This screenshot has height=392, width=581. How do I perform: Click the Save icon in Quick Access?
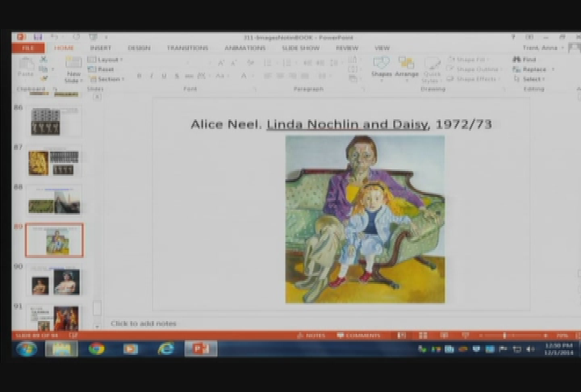[38, 36]
